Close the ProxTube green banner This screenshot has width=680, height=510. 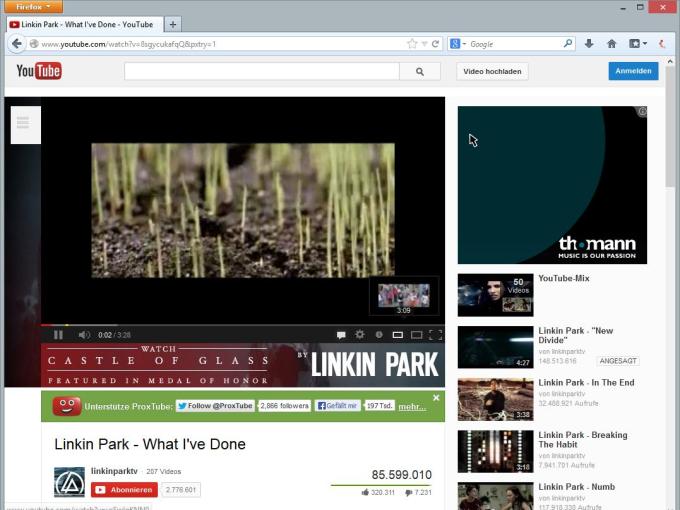[436, 398]
